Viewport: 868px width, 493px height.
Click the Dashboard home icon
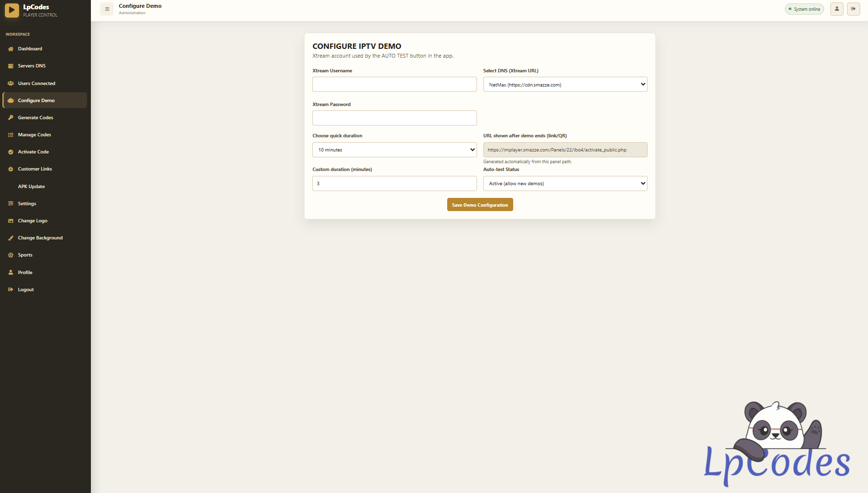coord(11,49)
